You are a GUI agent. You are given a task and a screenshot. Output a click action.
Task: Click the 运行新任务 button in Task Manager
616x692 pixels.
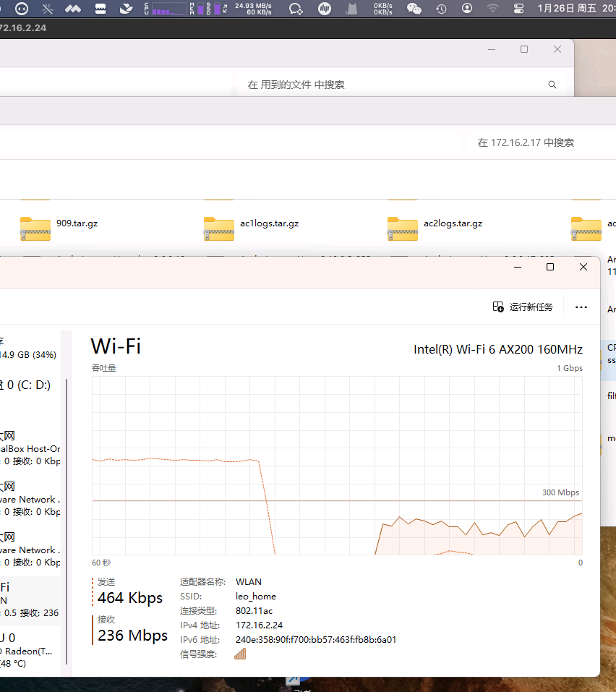pos(523,307)
